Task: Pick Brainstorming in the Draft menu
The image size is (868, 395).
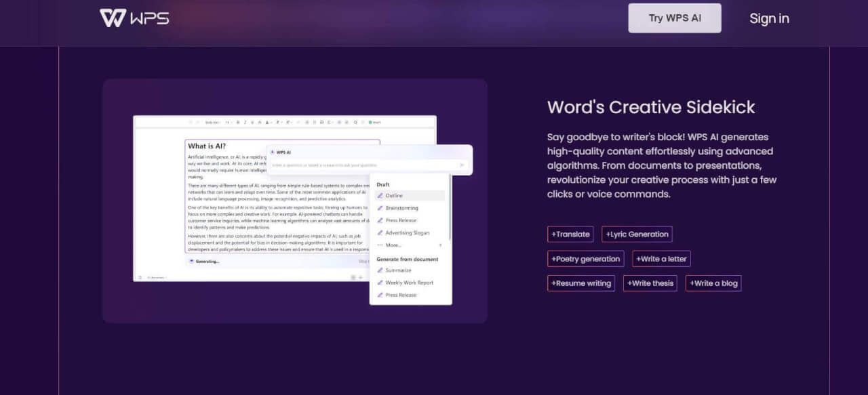Action: pyautogui.click(x=410, y=208)
